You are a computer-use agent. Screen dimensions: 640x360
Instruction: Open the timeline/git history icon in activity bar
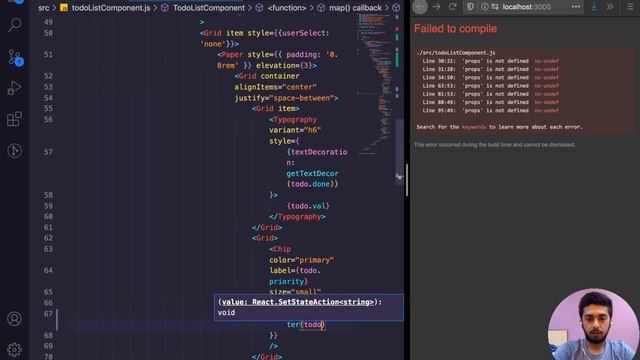pos(14,151)
